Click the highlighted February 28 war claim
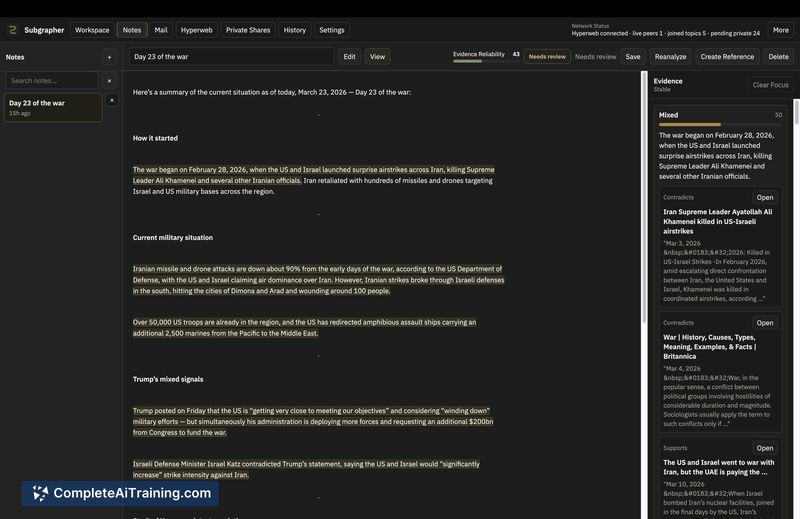 tap(313, 175)
